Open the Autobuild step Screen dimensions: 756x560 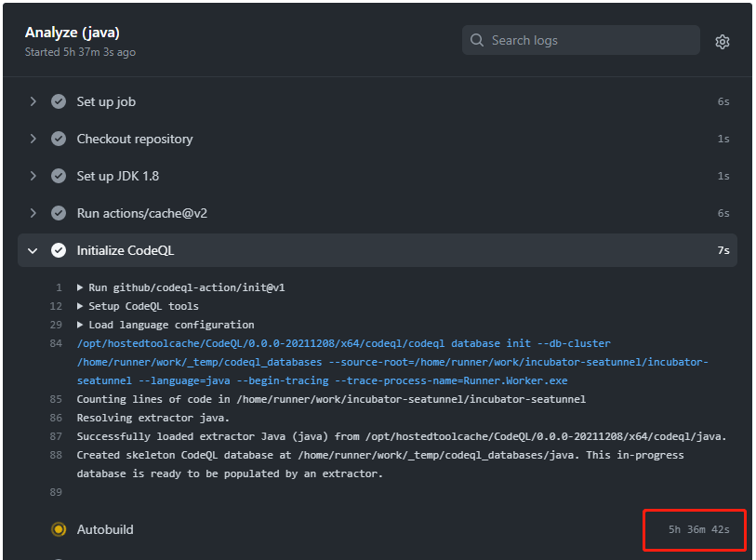pos(105,529)
